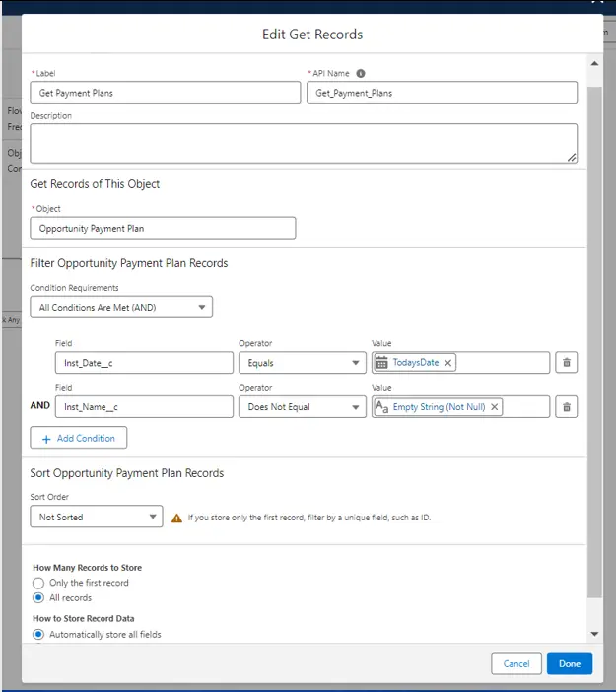Click the scroll up arrow of dialog

[x=595, y=63]
